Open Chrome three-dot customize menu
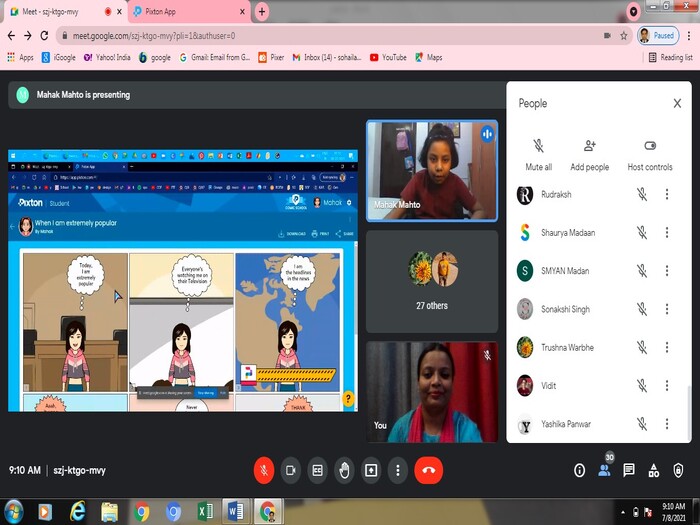The image size is (700, 525). (x=689, y=36)
